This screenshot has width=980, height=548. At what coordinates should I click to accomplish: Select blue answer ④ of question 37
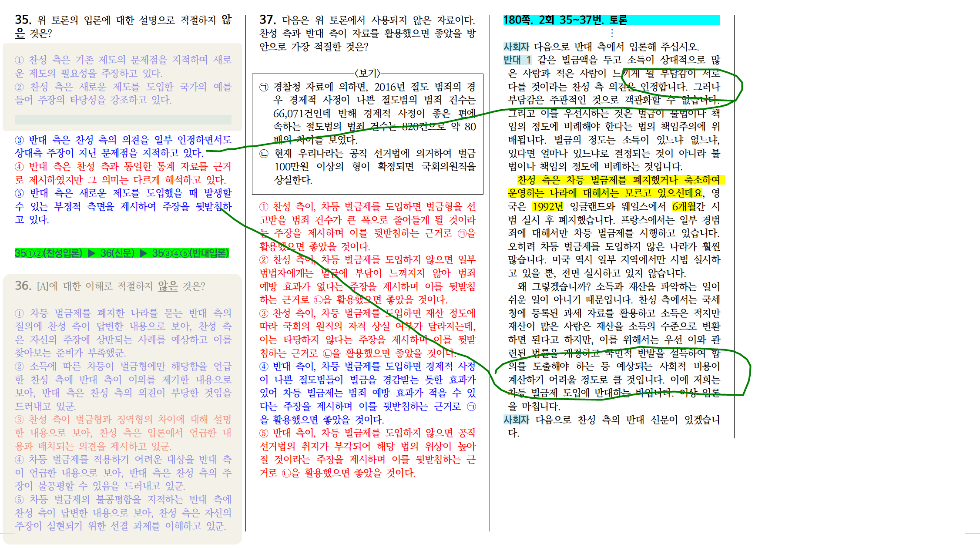(264, 366)
